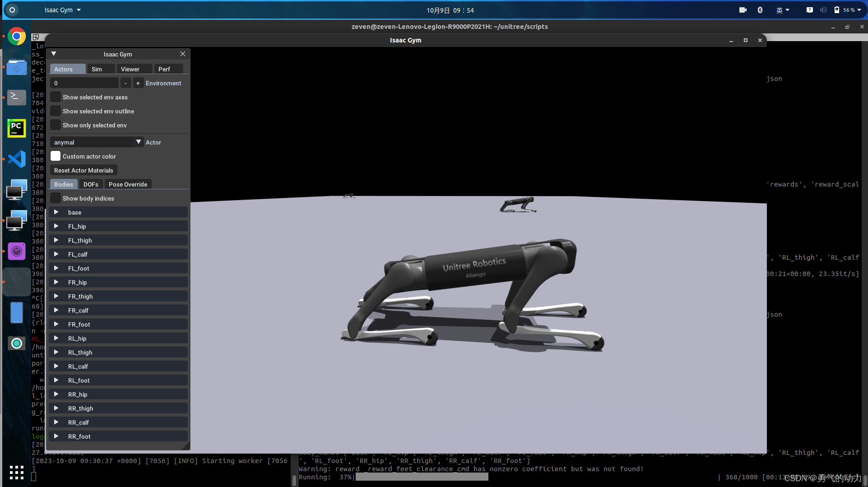Click the Activities circle icon
Image resolution: width=868 pixels, height=487 pixels.
[12, 10]
